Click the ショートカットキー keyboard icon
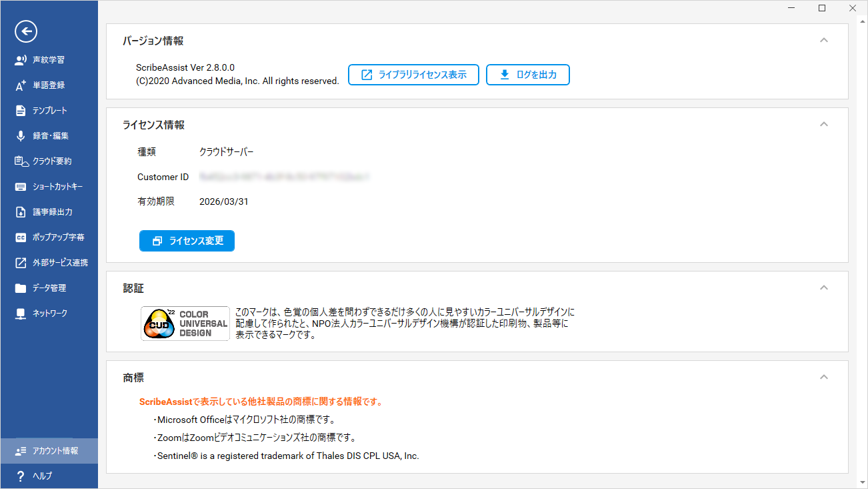The width and height of the screenshot is (868, 489). click(20, 187)
